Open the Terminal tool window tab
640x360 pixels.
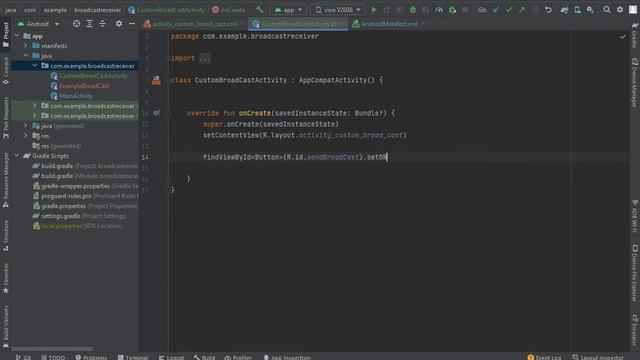point(133,357)
